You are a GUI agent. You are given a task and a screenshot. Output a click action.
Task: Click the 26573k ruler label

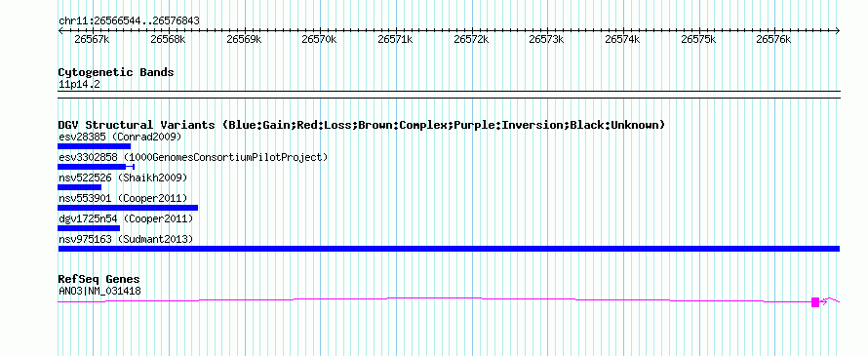pos(546,39)
